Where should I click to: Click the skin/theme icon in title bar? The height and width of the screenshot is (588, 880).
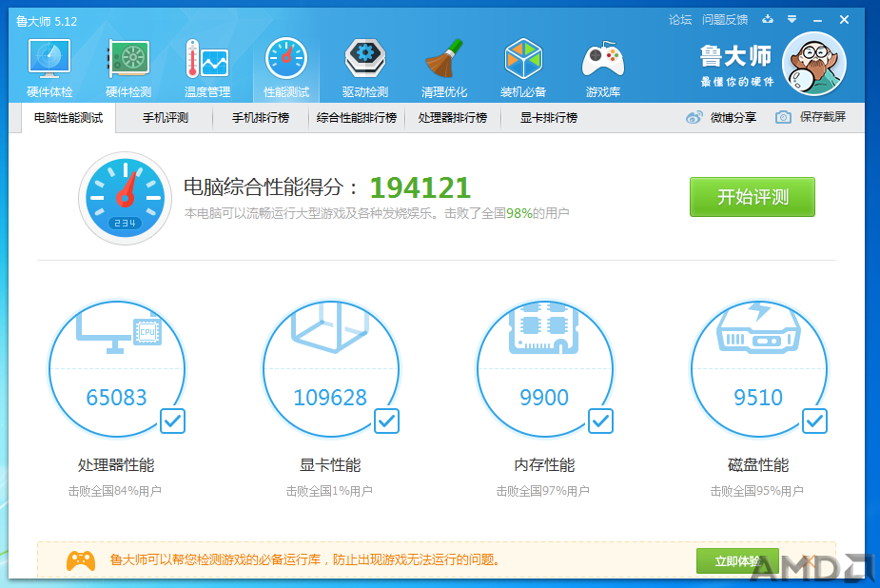pyautogui.click(x=768, y=20)
